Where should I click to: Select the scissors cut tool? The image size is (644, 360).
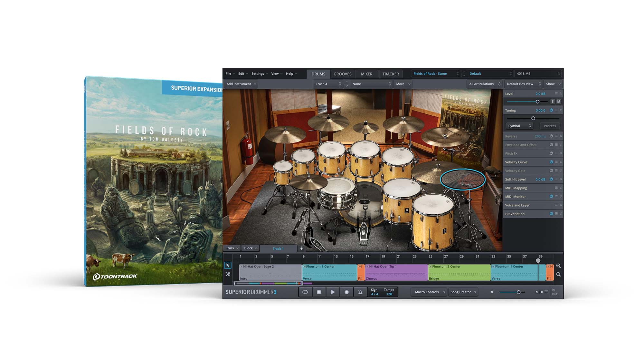228,274
